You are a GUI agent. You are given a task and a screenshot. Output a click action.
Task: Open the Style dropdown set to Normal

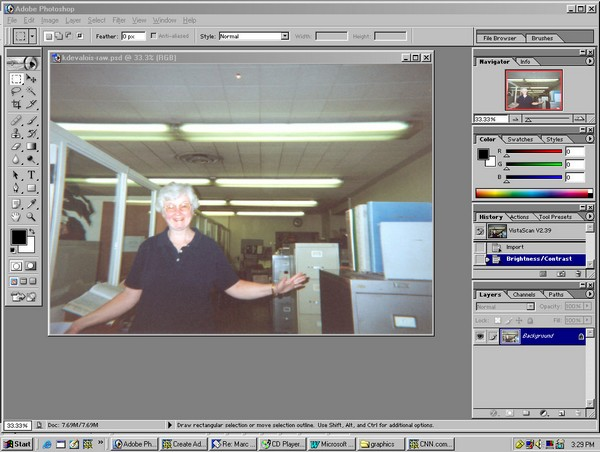pyautogui.click(x=254, y=36)
